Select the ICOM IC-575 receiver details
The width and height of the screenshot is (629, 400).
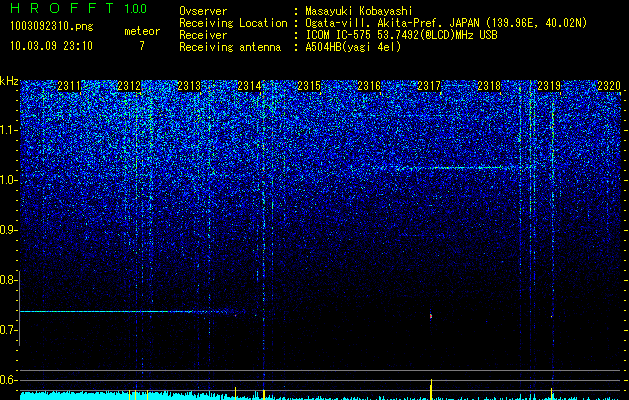pyautogui.click(x=401, y=35)
